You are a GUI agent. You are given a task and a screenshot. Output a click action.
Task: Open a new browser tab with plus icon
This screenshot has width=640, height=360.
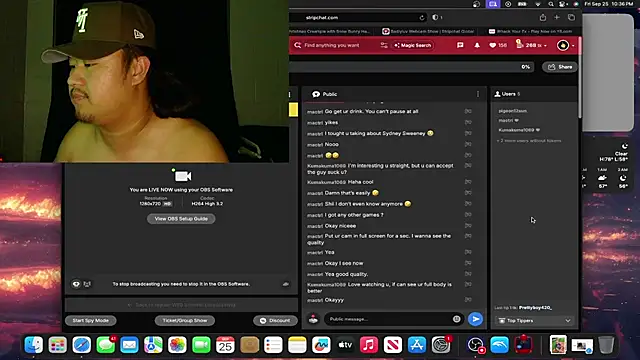[557, 17]
